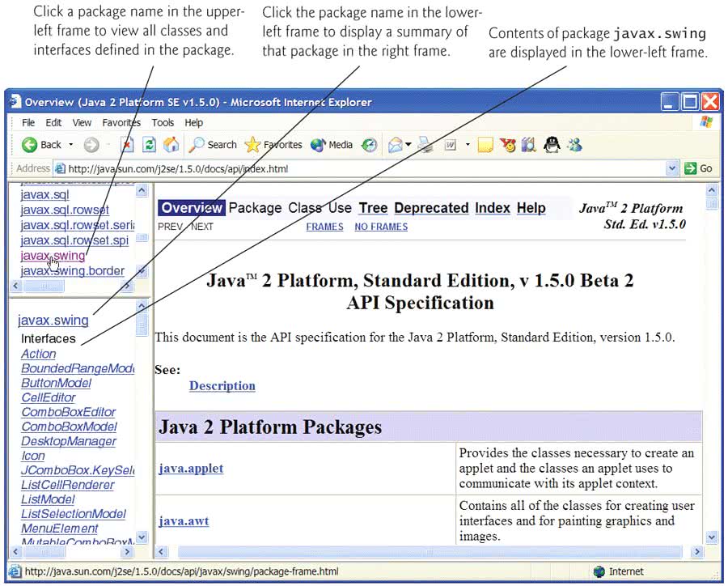Click the class list frame's scroll-down arrow
Viewport: 728px width, 586px height.
[142, 537]
